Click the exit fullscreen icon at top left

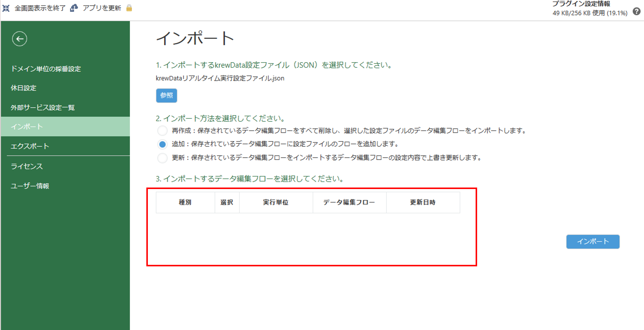6,8
